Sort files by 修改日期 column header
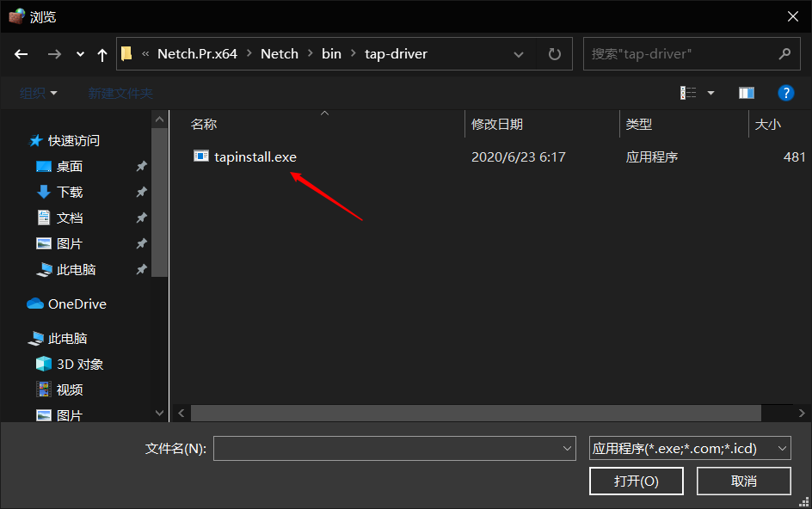 point(497,125)
